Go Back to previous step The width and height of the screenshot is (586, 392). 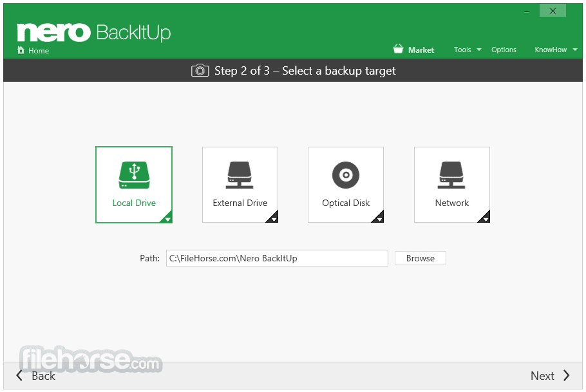click(x=43, y=375)
